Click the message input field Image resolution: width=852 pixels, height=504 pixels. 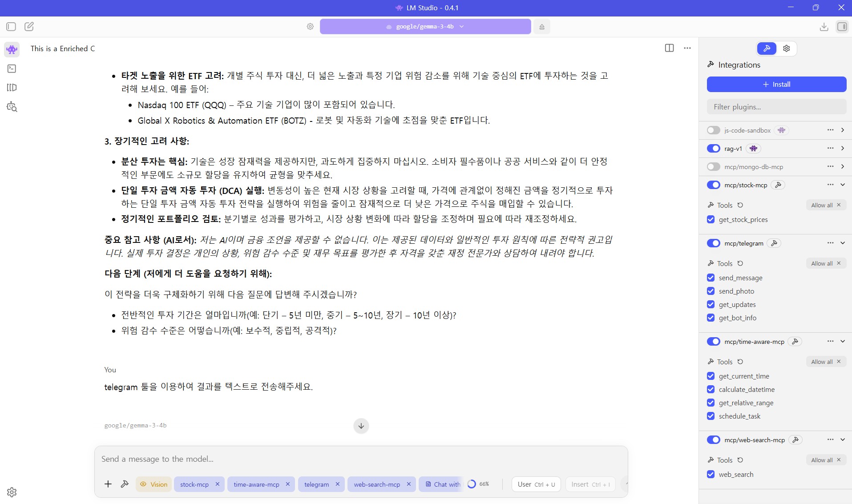361,459
